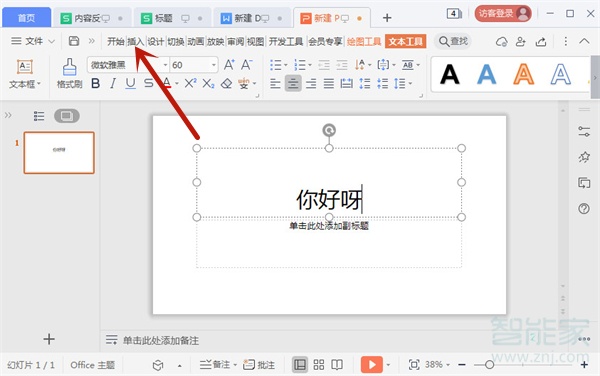This screenshot has width=600, height=376.
Task: Toggle underline formatting
Action: [x=130, y=83]
